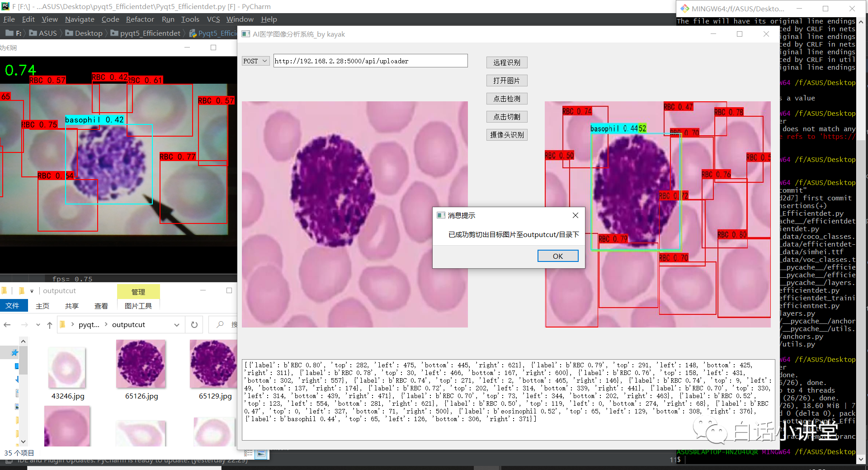Expand the chevron before outputcut in address bar
Viewport: 868px width, 470px height.
pos(106,324)
